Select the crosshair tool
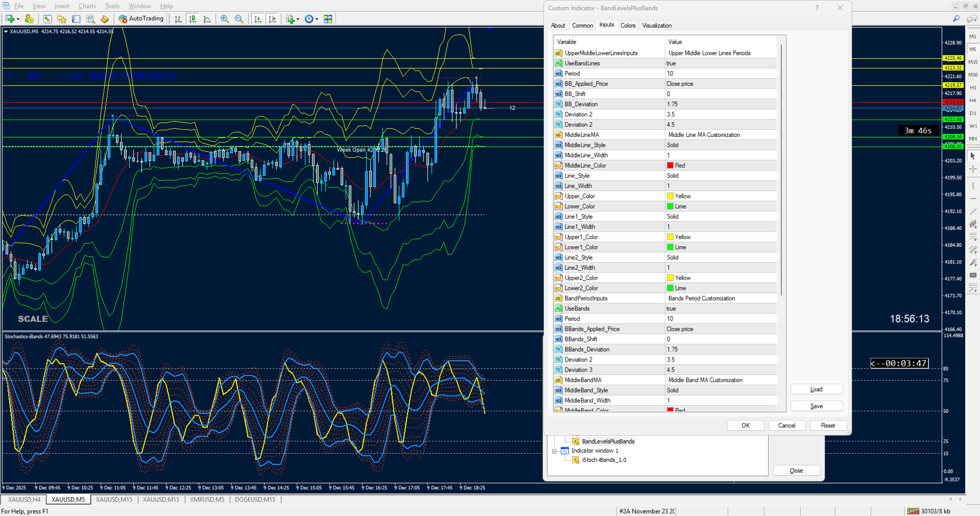 [973, 169]
